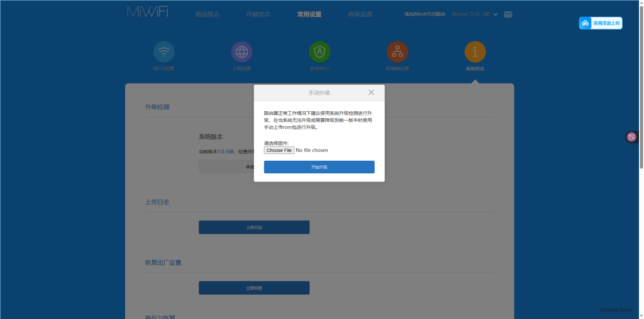Click the 添加Mesh节点路由 link
Viewport: 644px width, 319px height.
pyautogui.click(x=425, y=14)
